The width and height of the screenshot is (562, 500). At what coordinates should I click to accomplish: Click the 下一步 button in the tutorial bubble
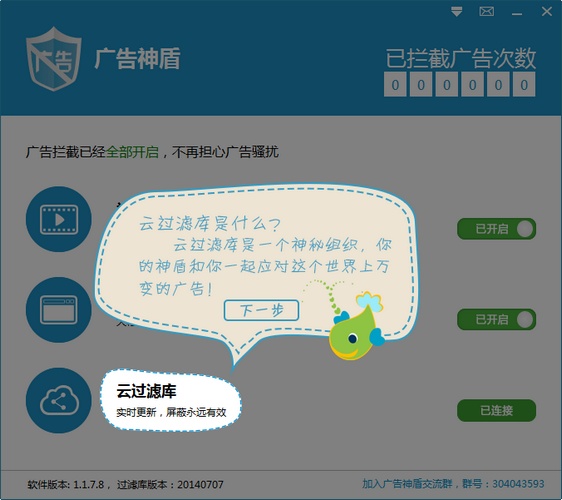[261, 310]
